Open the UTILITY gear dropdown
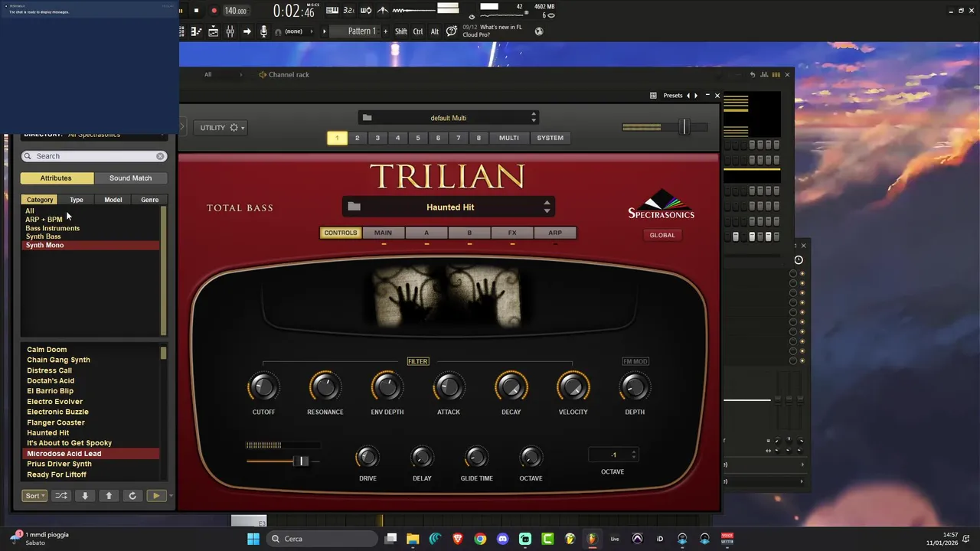This screenshot has width=980, height=551. coord(220,128)
